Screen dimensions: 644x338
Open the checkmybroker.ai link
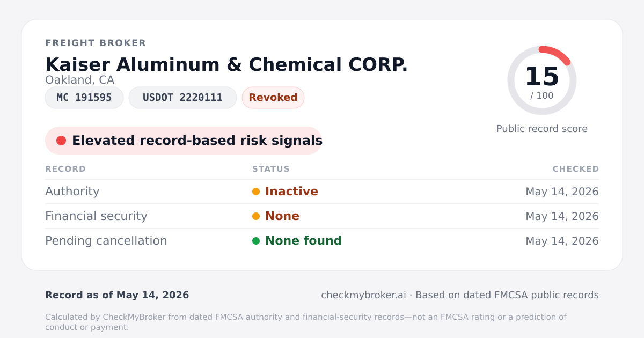coord(363,295)
